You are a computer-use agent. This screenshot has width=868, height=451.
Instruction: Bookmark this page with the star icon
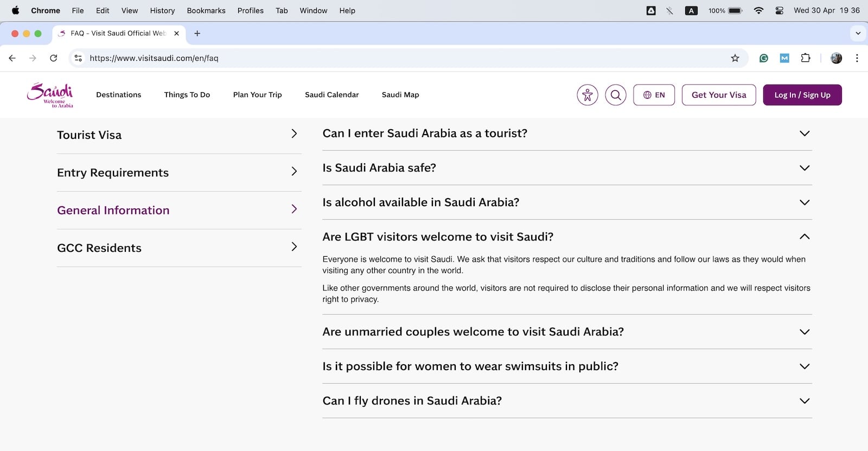[x=735, y=58]
